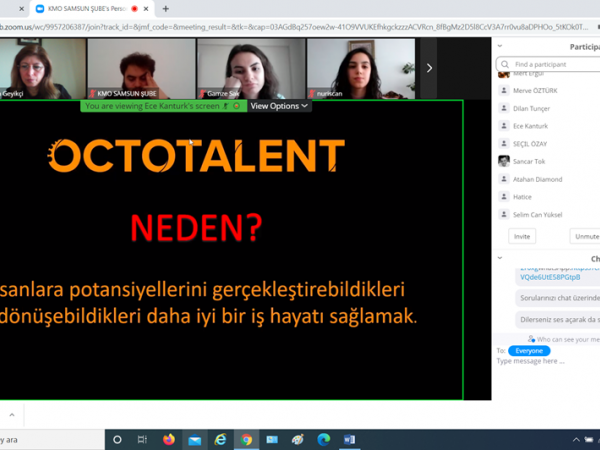Screen dimensions: 600x450
Task: Collapse the Participants panel chevron
Action: click(499, 46)
